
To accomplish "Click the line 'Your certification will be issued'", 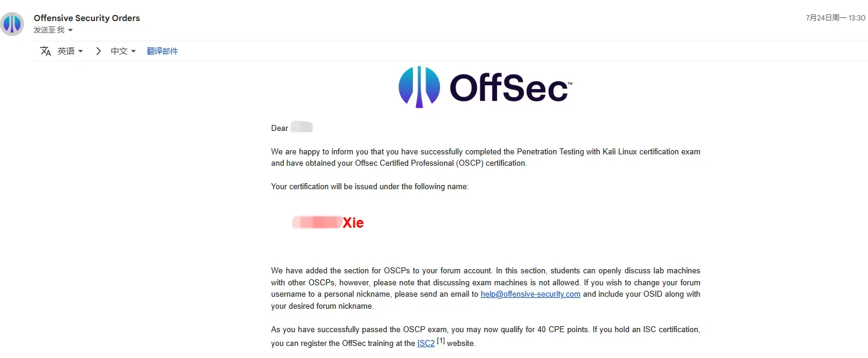I will pyautogui.click(x=370, y=186).
